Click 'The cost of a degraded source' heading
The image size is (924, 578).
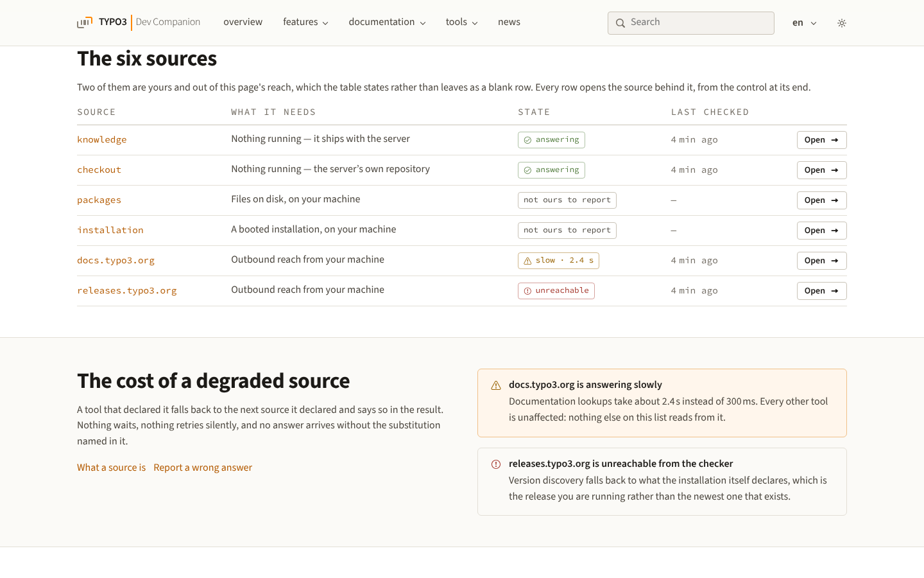pyautogui.click(x=214, y=381)
